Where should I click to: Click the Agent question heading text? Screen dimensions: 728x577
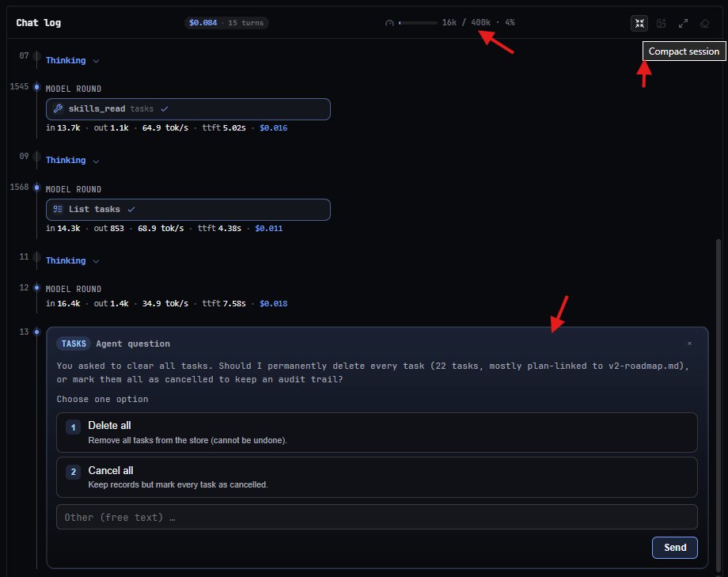click(133, 344)
